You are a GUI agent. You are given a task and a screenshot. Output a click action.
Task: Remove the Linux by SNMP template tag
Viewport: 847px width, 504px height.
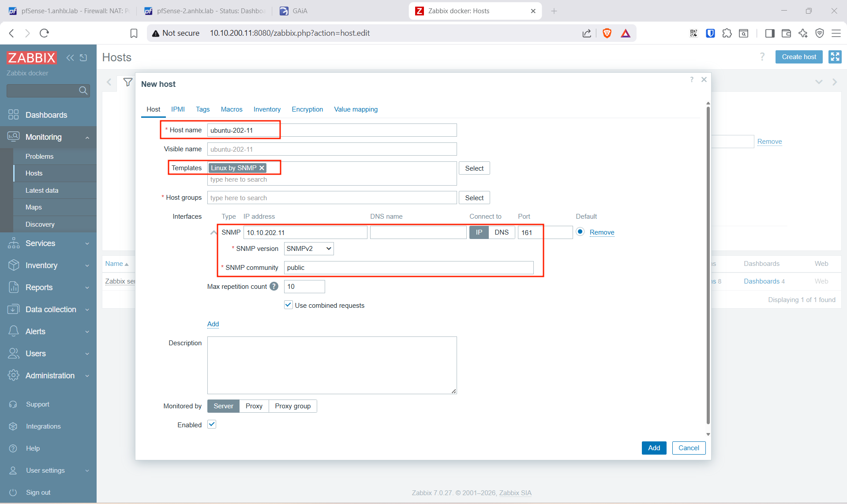click(262, 168)
